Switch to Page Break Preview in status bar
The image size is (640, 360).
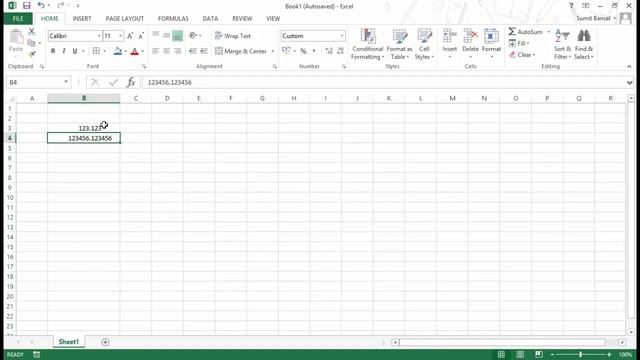(x=539, y=354)
